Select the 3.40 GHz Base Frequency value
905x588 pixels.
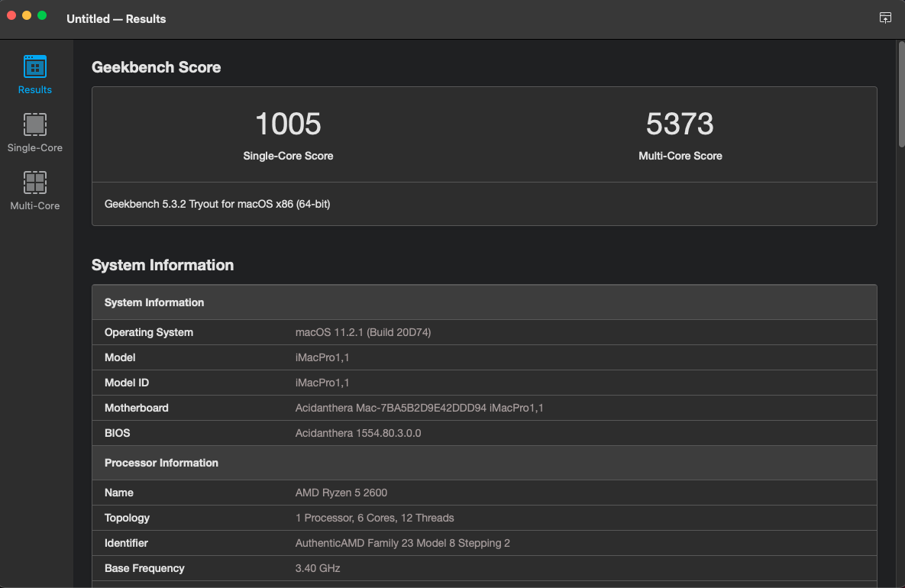[318, 568]
